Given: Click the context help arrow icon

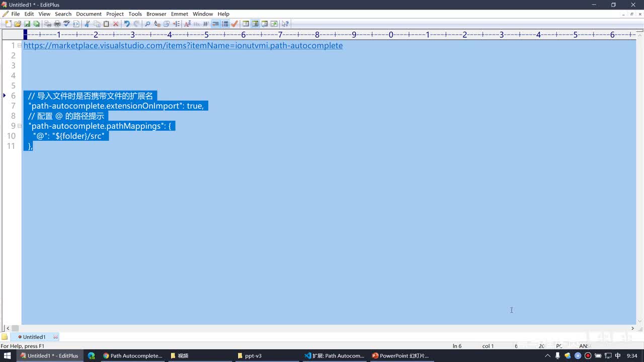Looking at the screenshot, I should click(285, 24).
